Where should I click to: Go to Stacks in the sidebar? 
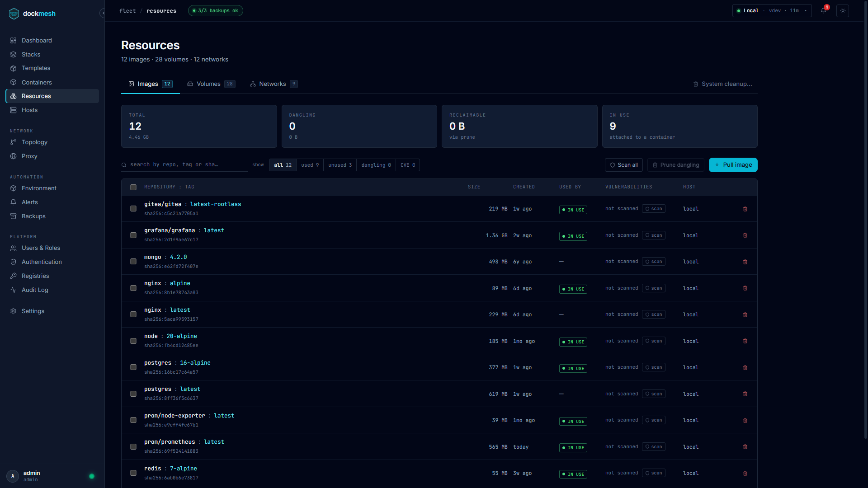tap(52, 54)
